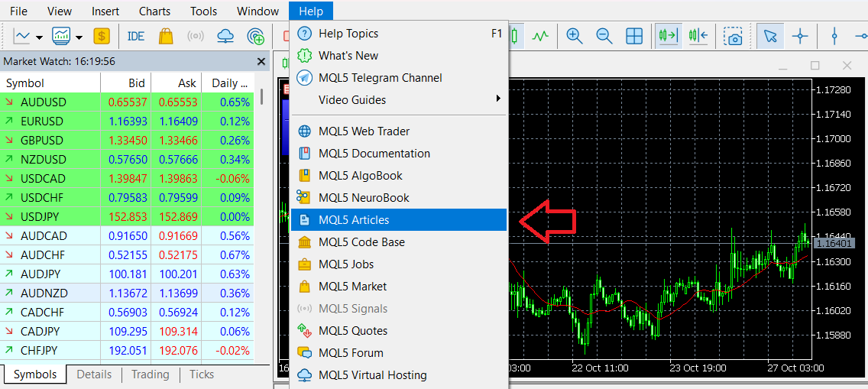Click the Zoom Out magnifier icon

(604, 37)
